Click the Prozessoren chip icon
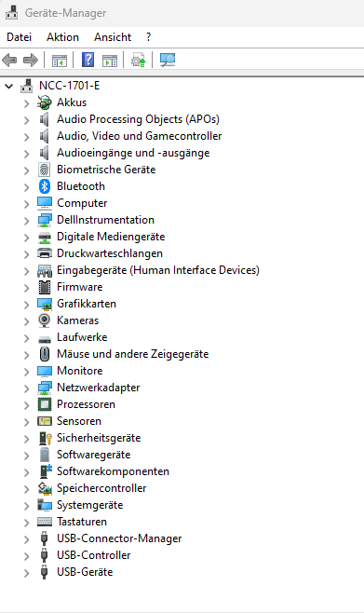364x613 pixels. (45, 404)
